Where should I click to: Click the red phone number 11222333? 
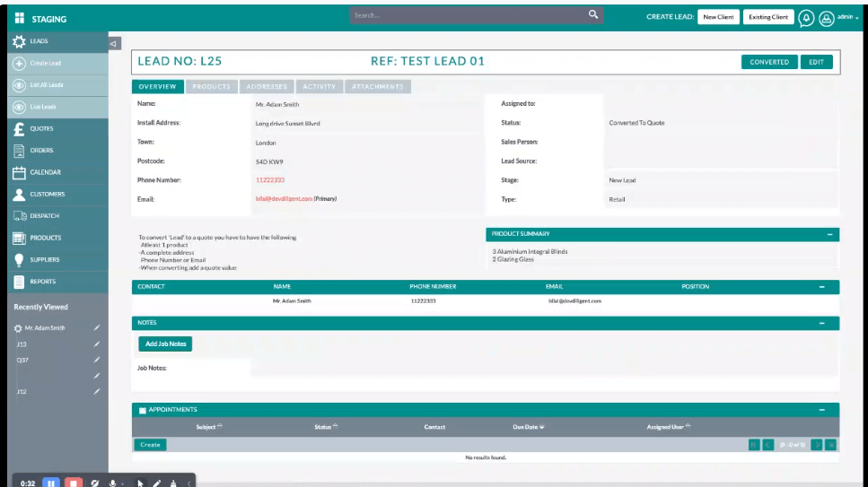coord(270,180)
